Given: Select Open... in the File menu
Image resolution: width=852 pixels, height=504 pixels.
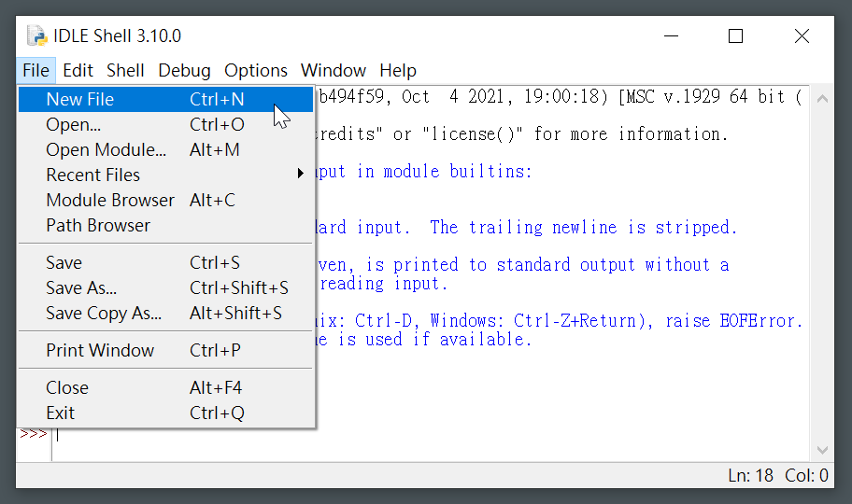Looking at the screenshot, I should [x=165, y=124].
